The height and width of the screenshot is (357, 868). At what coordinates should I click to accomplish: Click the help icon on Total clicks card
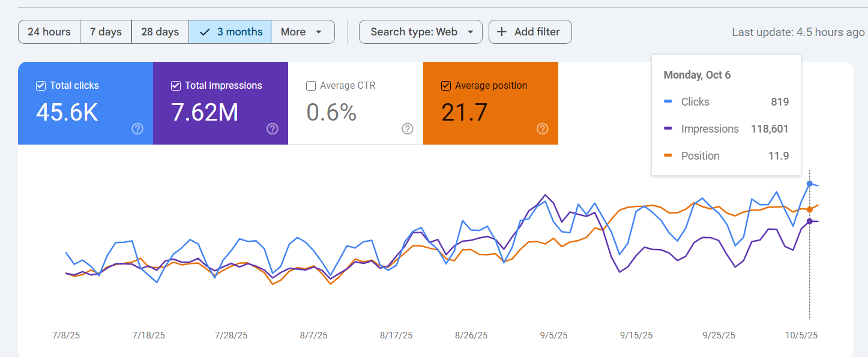137,128
